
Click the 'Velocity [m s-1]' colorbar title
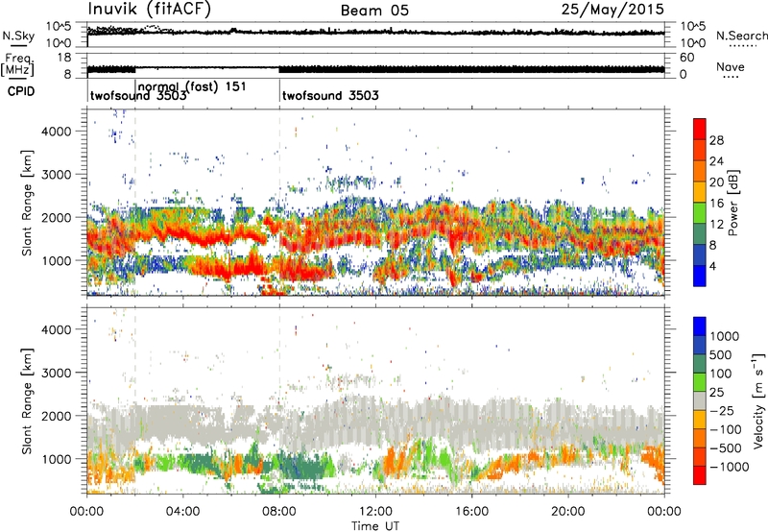tap(758, 400)
